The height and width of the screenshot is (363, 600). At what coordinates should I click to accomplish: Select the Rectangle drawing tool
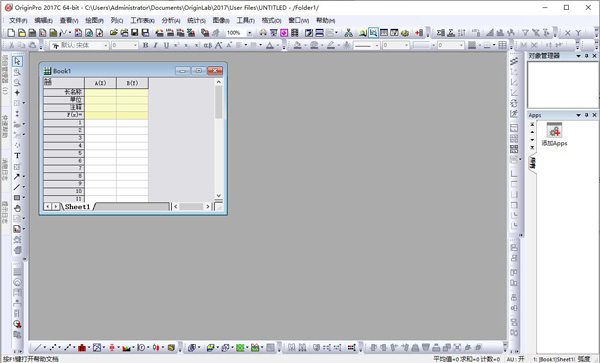pyautogui.click(x=17, y=198)
